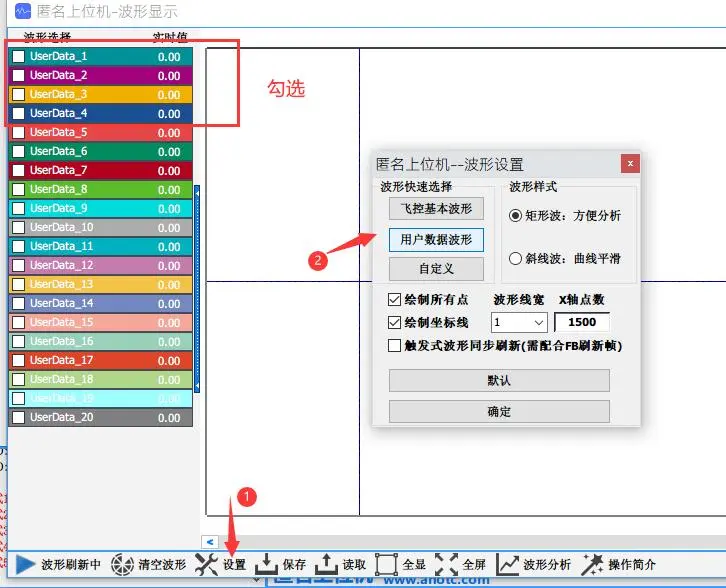Toggle 绘制所有点 checkbox
Image resolution: width=726 pixels, height=588 pixels.
click(394, 300)
